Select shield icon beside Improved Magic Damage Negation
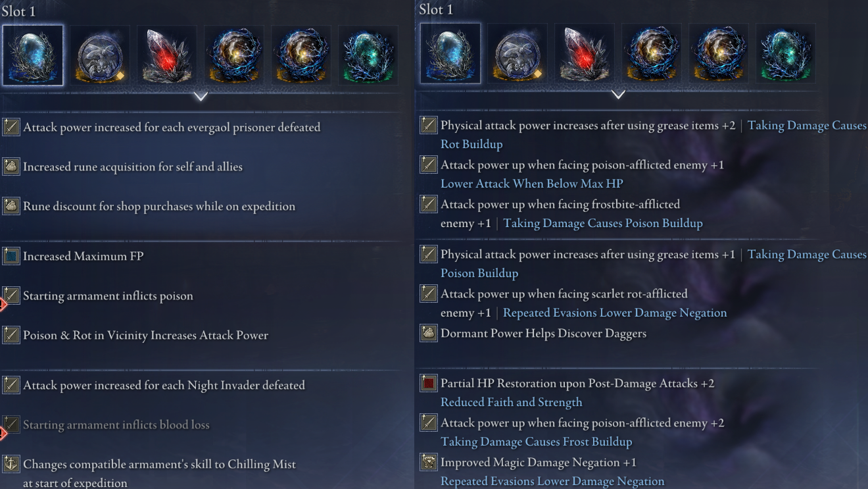 tap(429, 462)
